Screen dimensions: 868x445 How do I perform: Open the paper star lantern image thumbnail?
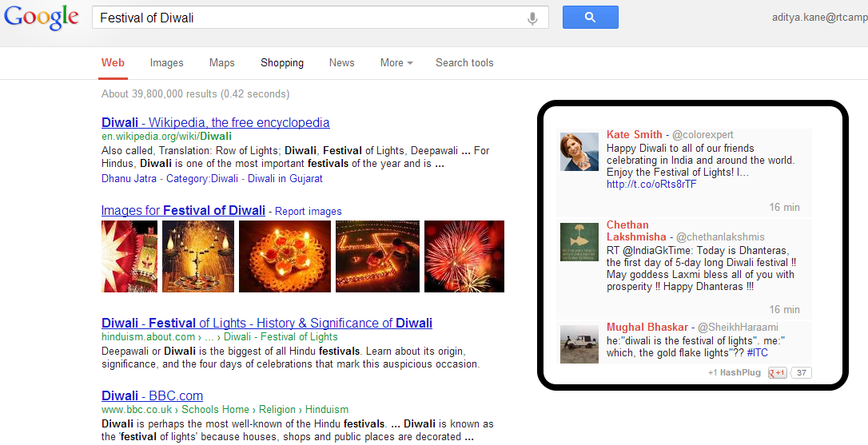pyautogui.click(x=129, y=256)
